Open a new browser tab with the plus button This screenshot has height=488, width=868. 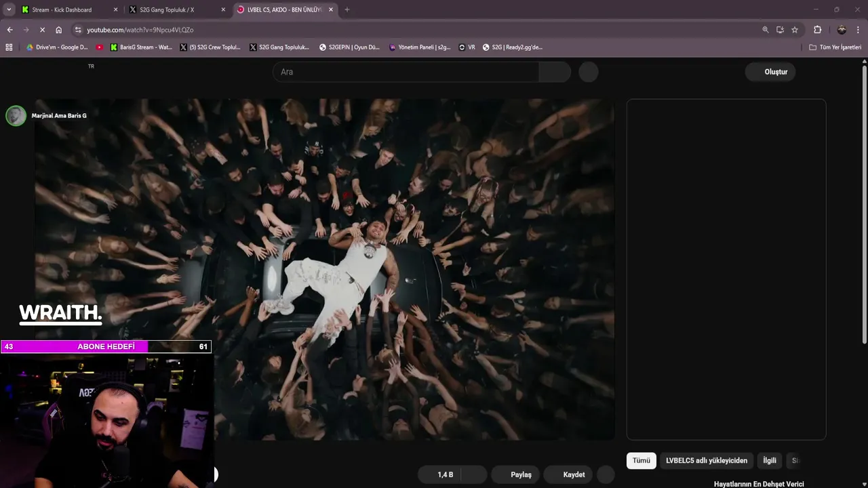point(347,9)
